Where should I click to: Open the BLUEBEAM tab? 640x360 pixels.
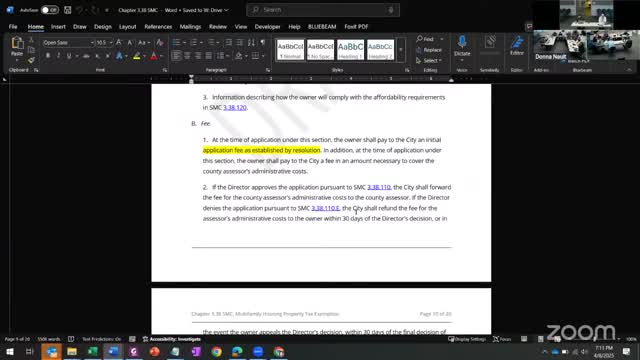(x=322, y=27)
